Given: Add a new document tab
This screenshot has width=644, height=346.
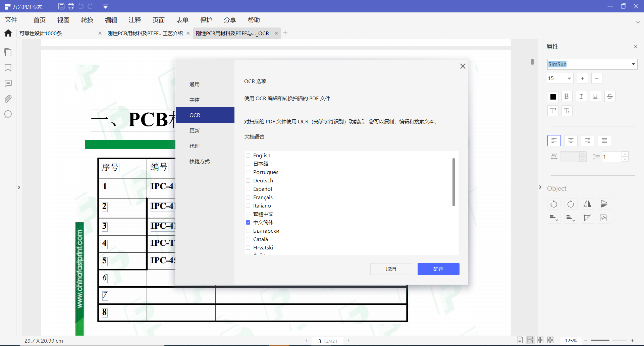Looking at the screenshot, I should (x=285, y=33).
